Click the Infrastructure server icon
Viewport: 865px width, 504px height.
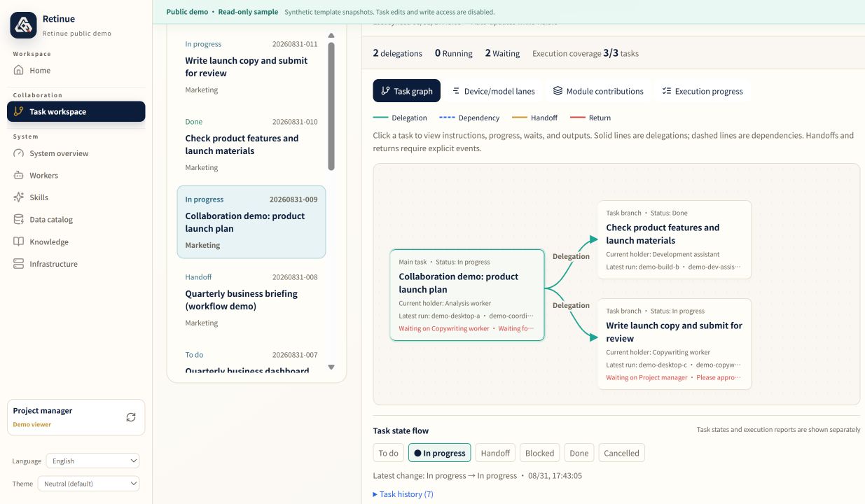click(18, 264)
